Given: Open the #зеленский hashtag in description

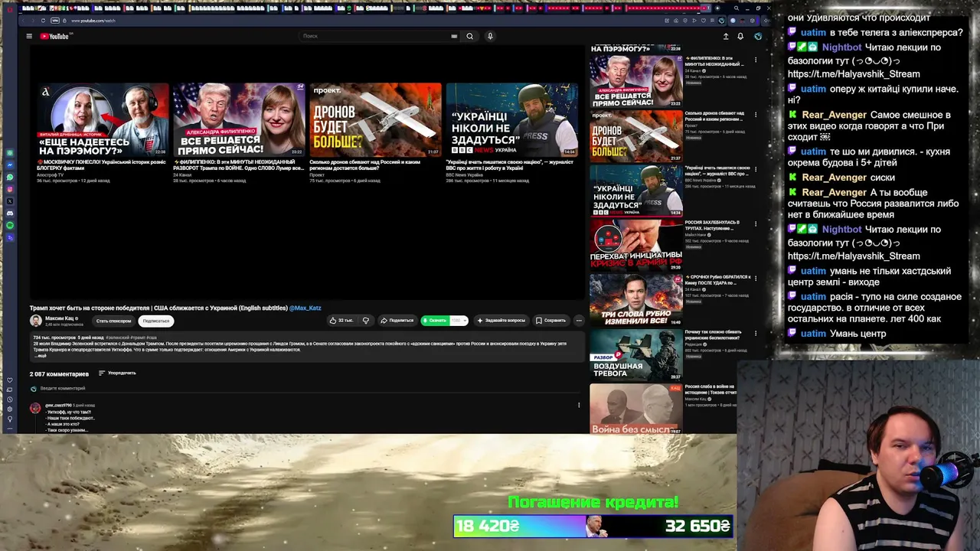Looking at the screenshot, I should point(118,337).
